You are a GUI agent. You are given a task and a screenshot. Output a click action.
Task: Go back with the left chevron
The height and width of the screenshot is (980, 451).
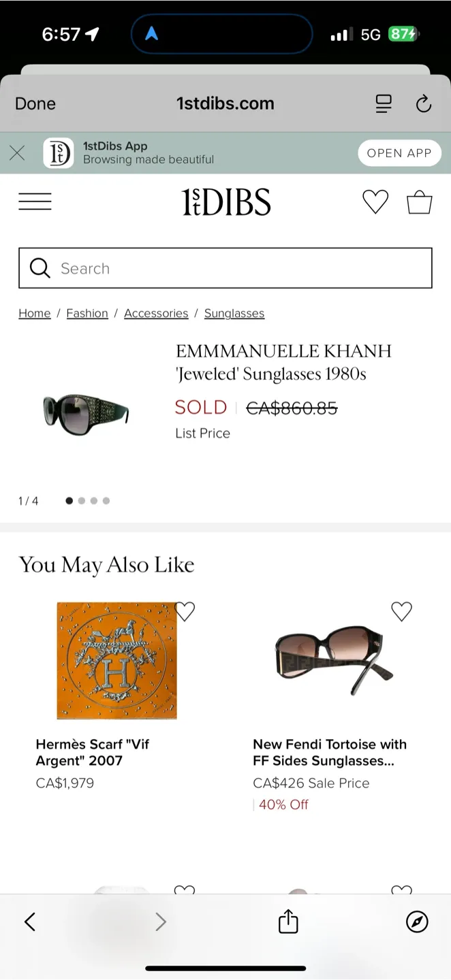coord(29,921)
